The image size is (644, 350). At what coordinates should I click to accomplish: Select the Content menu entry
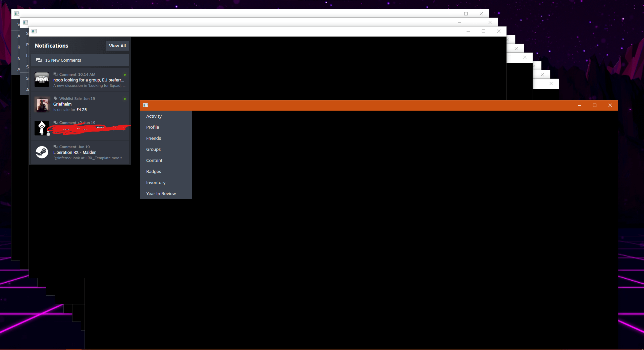point(154,161)
